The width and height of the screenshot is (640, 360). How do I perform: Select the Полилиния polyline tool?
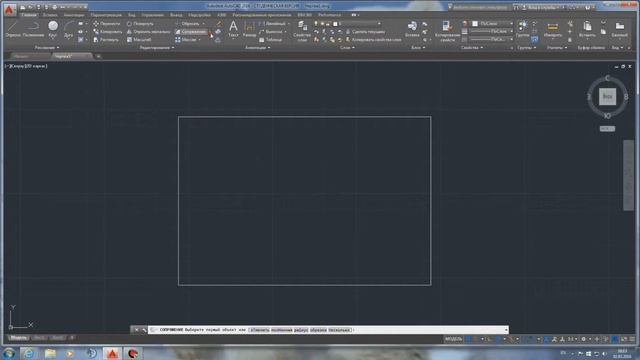coord(33,29)
